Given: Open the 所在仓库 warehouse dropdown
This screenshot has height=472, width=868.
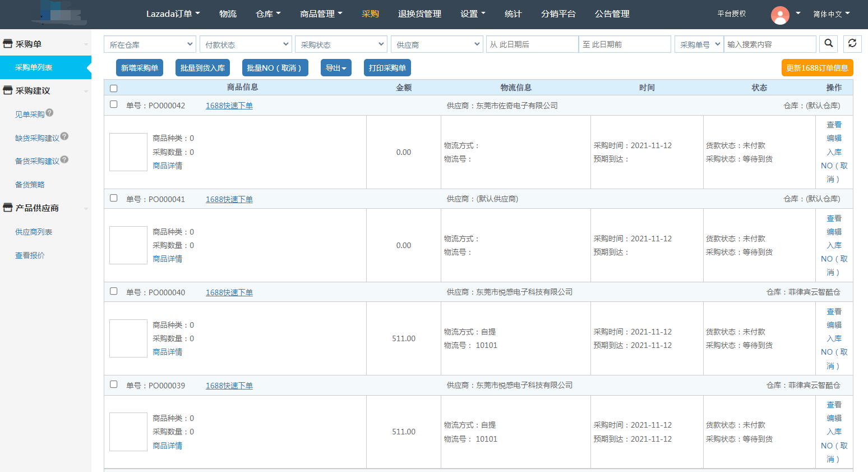Looking at the screenshot, I should click(x=150, y=44).
